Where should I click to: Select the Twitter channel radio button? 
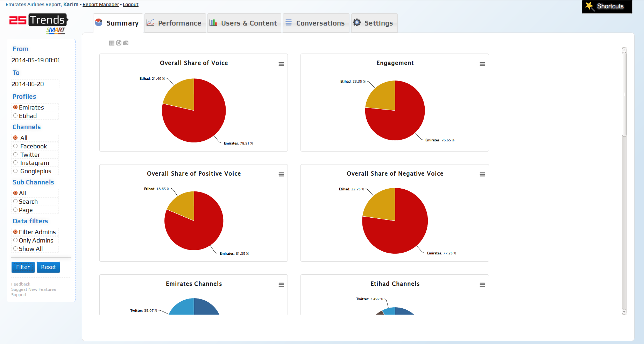click(x=15, y=154)
